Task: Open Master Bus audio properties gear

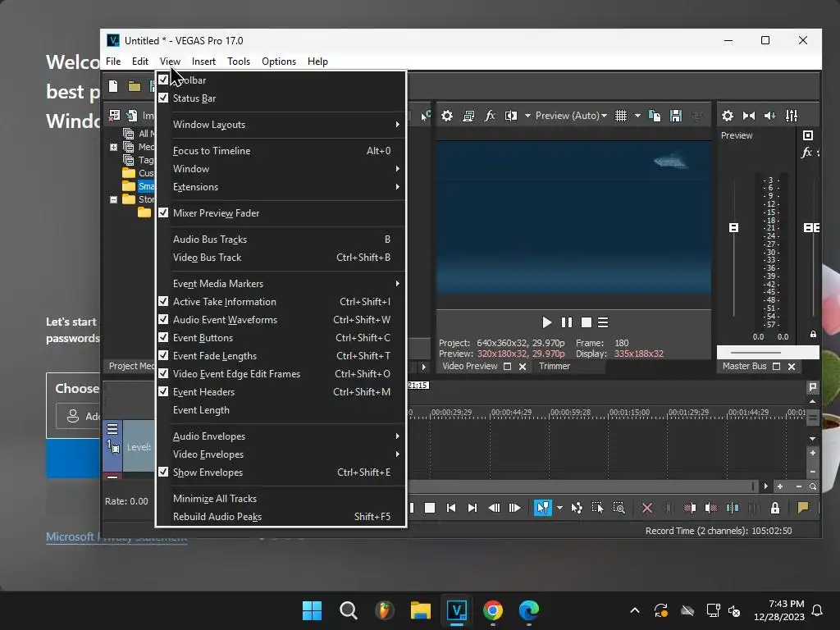Action: pos(728,116)
